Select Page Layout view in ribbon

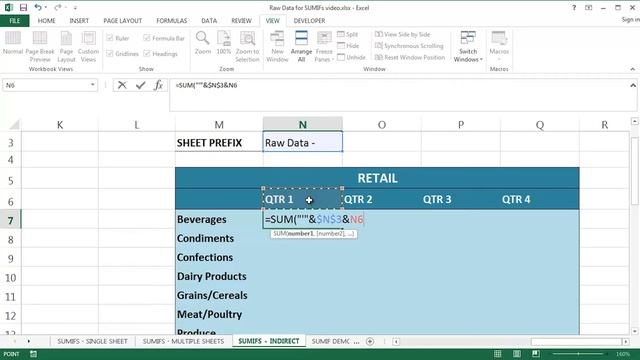tap(66, 46)
